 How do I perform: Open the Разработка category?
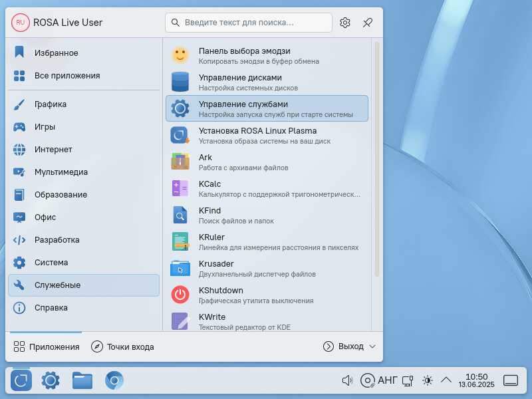[84, 240]
